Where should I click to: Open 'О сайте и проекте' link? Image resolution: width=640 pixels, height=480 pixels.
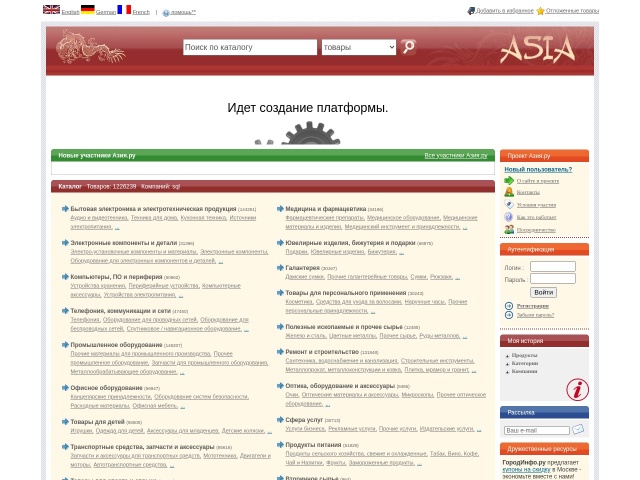pyautogui.click(x=538, y=181)
